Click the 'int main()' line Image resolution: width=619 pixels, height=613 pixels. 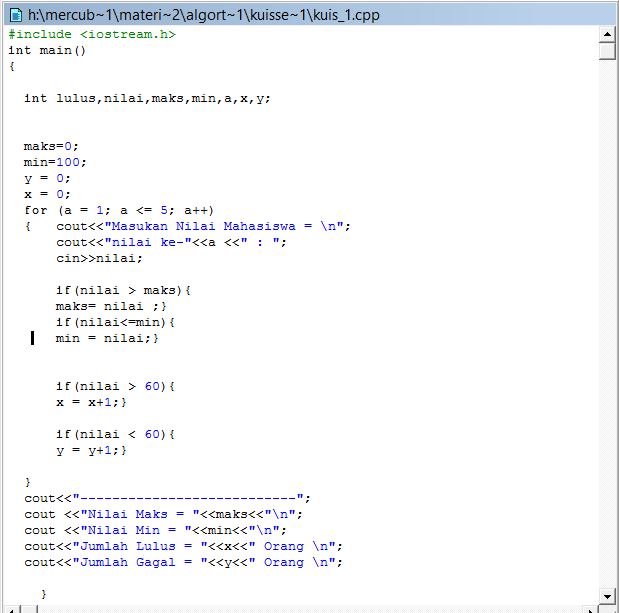[x=47, y=51]
